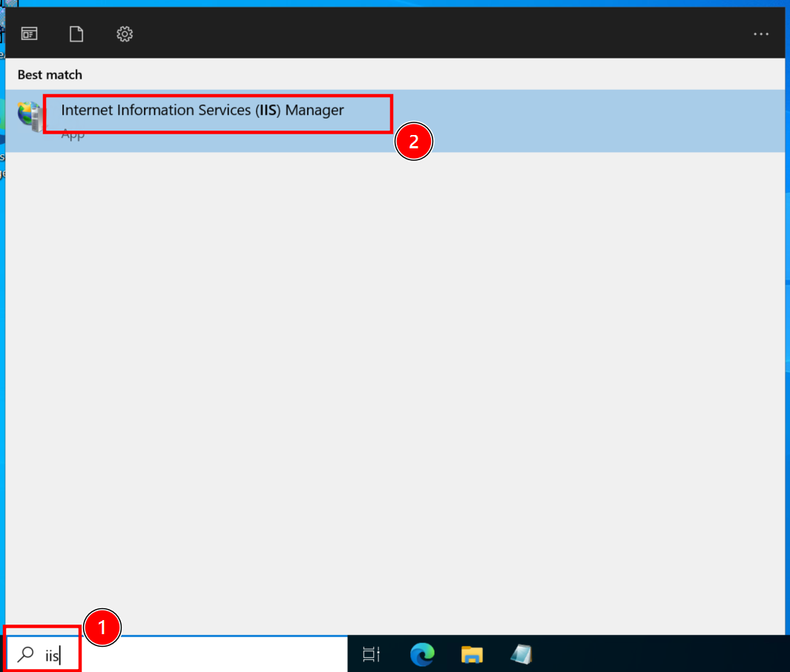Launch Microsoft Edge from the taskbar
The image size is (790, 672).
pos(422,654)
